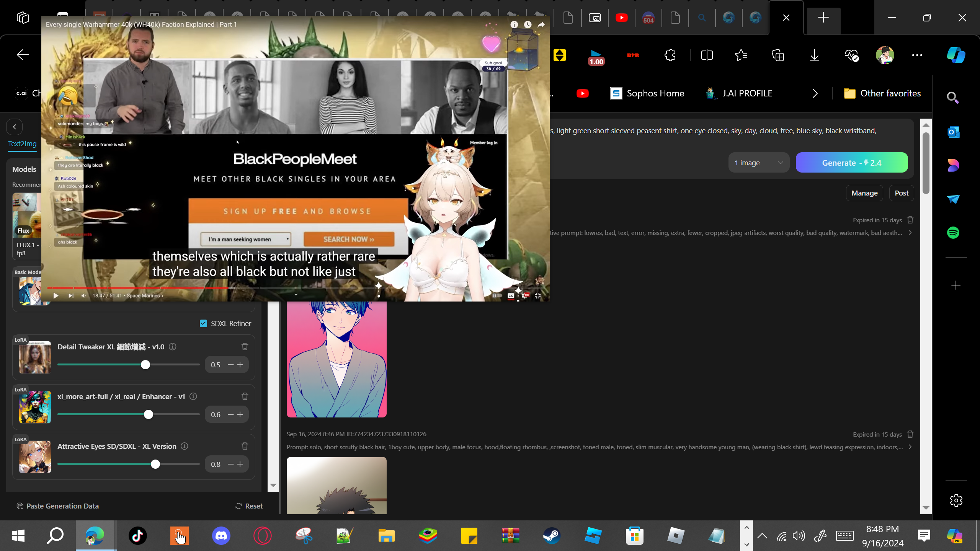This screenshot has width=980, height=551.
Task: Exit the expanded video view
Action: click(538, 295)
